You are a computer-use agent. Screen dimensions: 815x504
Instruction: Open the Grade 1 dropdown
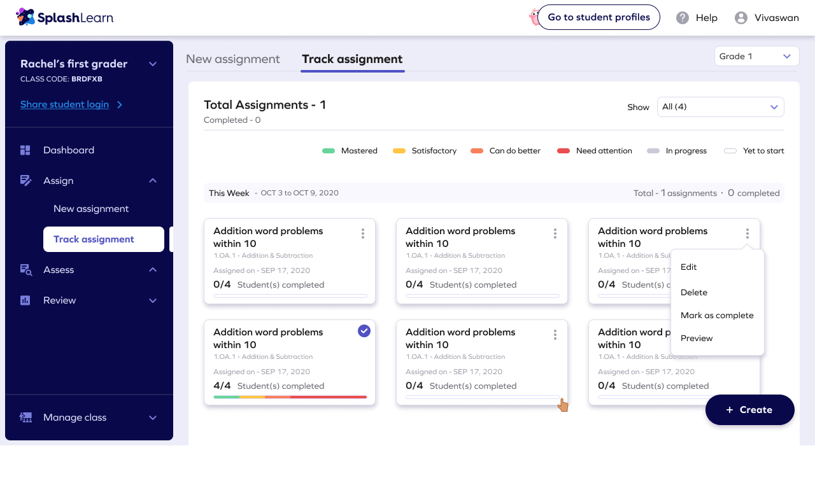click(x=756, y=56)
